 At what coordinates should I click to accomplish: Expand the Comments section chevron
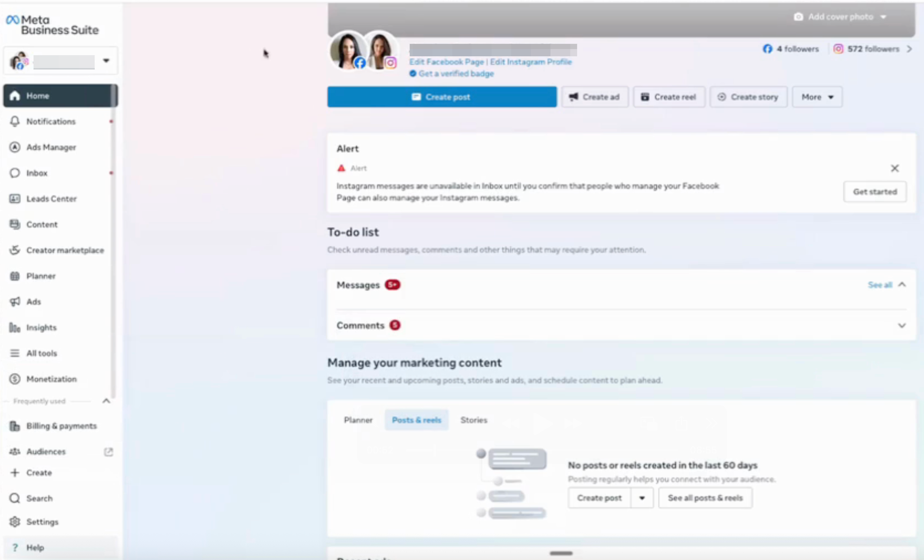[902, 326]
